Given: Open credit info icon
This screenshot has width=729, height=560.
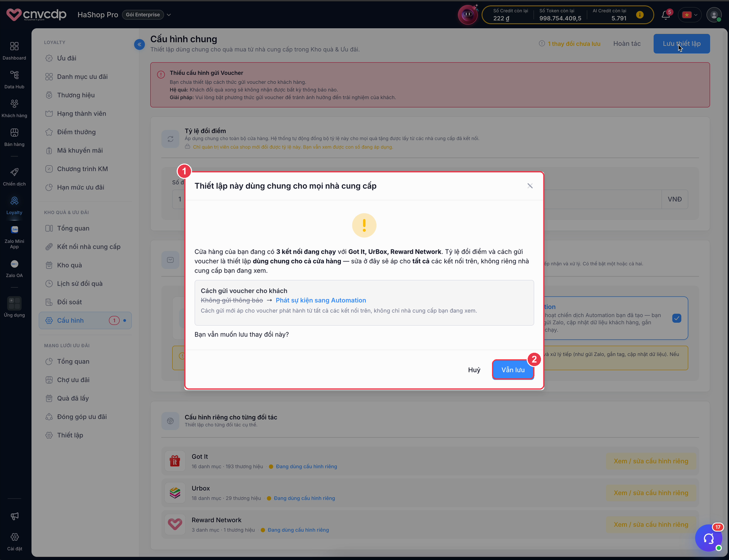Looking at the screenshot, I should [x=640, y=15].
